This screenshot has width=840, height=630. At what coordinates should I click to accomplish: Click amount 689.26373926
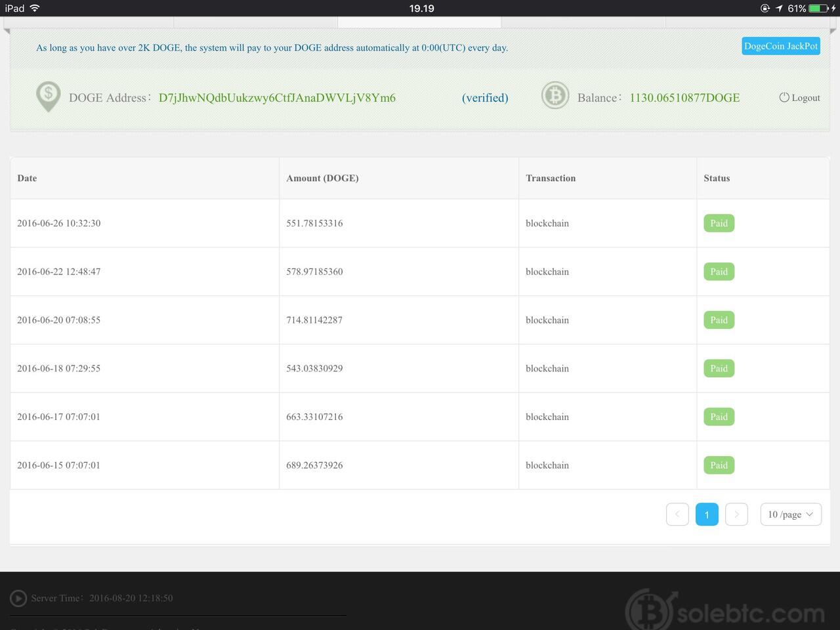[314, 465]
